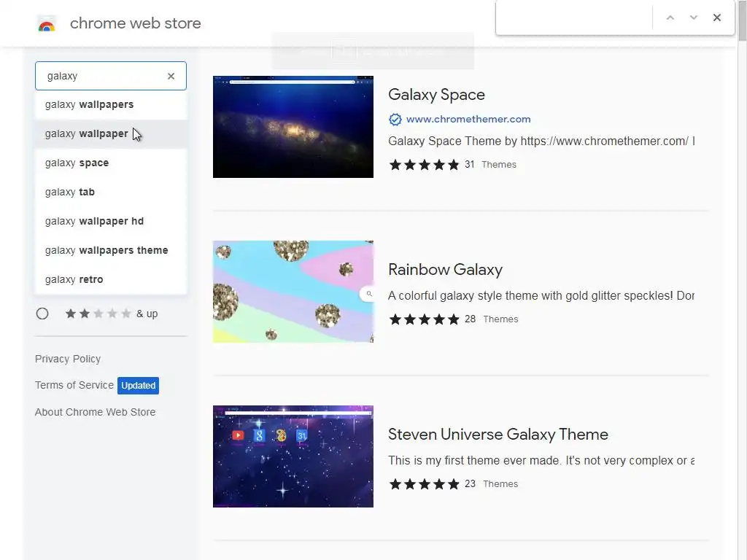Choose the galaxy tab suggestion
This screenshot has width=747, height=560.
111,192
